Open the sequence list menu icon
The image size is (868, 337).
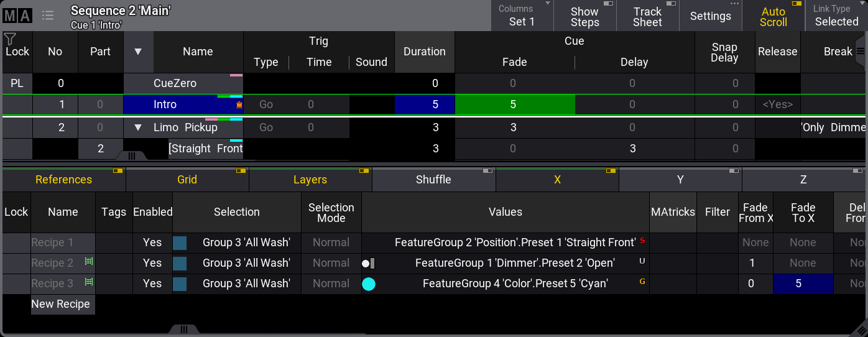48,16
